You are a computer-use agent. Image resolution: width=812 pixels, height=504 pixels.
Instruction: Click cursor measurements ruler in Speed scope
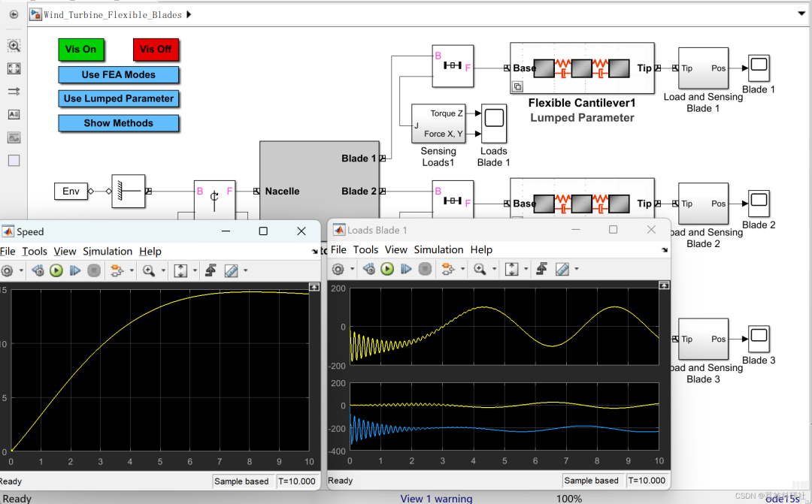point(231,270)
